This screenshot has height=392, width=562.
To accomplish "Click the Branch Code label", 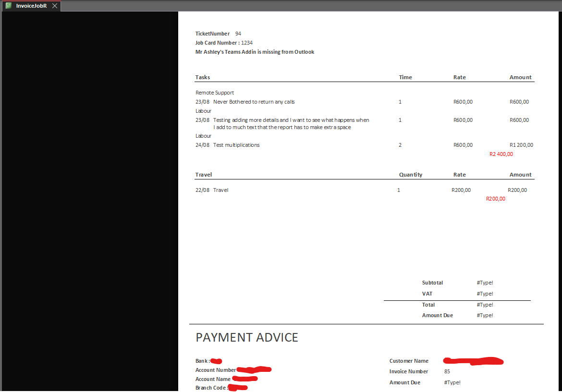I will pos(211,388).
